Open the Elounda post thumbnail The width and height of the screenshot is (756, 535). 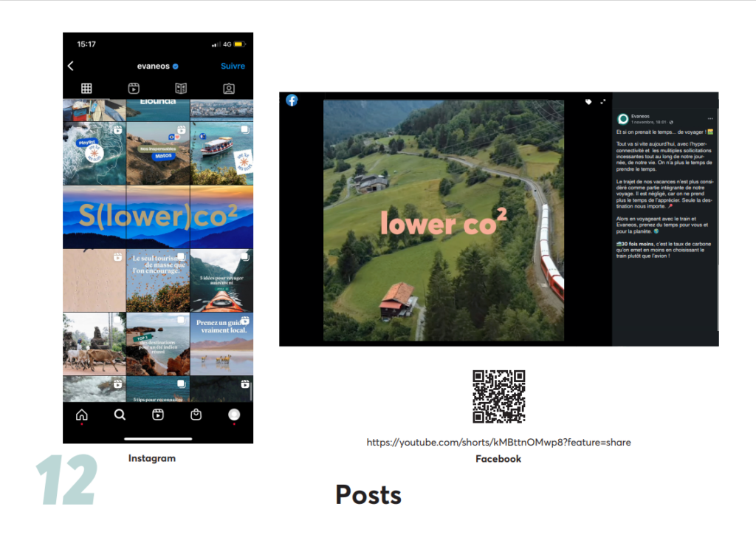coord(158,111)
